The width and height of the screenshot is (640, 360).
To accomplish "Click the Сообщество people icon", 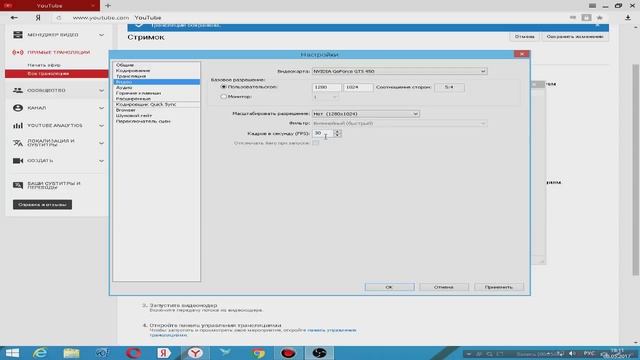I will pyautogui.click(x=18, y=90).
